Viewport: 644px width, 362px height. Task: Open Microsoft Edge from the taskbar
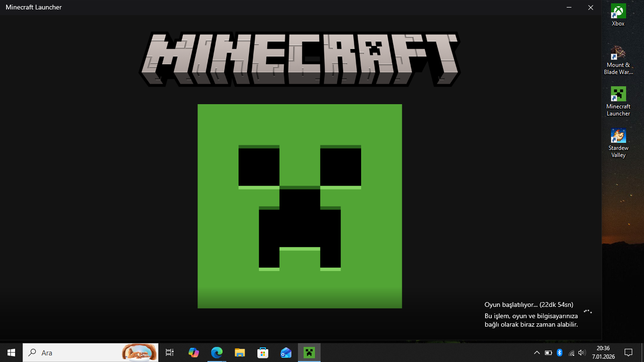point(216,353)
